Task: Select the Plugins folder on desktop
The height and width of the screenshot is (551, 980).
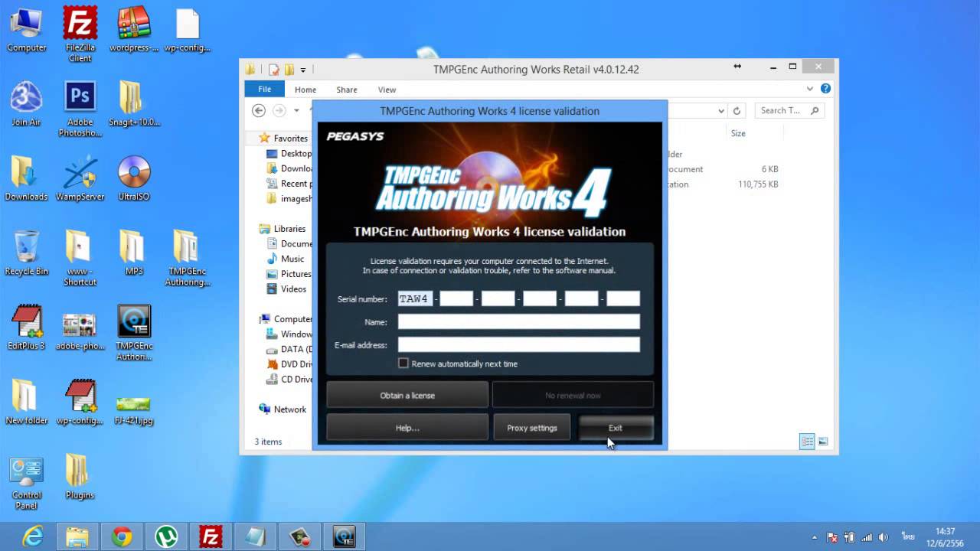Action: [x=80, y=477]
